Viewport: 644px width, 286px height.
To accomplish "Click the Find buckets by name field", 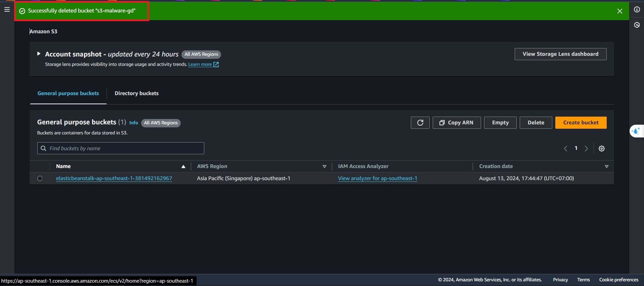I will point(124,148).
